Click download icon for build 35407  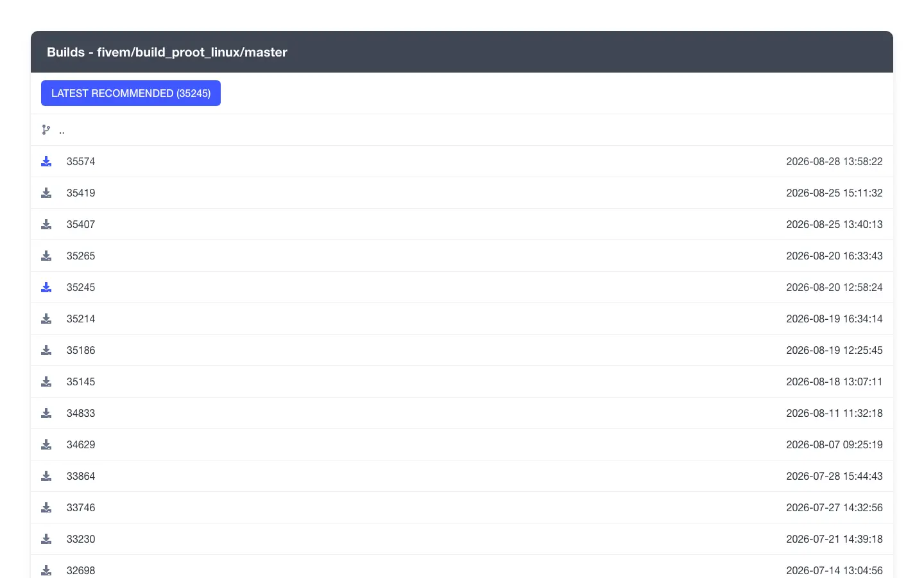coord(46,224)
